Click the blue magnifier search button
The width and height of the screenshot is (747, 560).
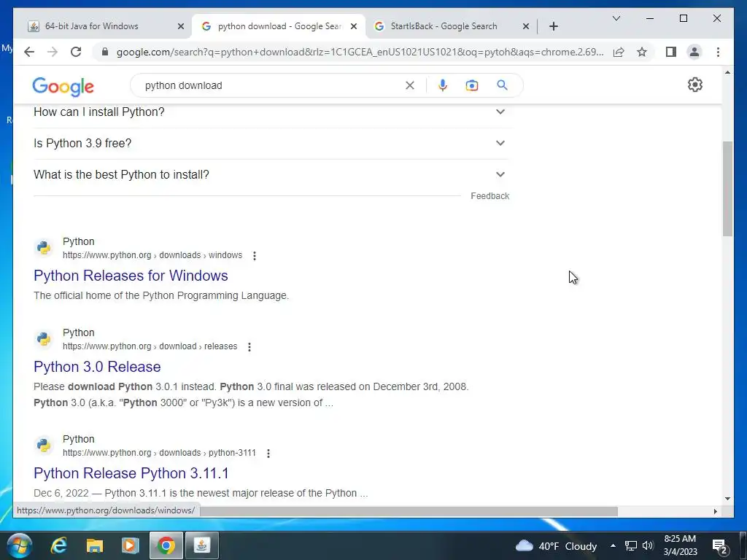pos(502,85)
